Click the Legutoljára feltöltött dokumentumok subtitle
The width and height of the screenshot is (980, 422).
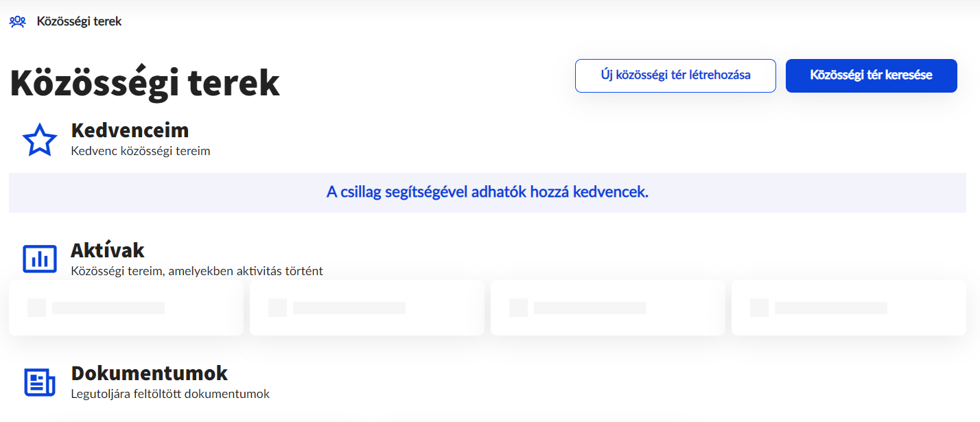tap(170, 394)
